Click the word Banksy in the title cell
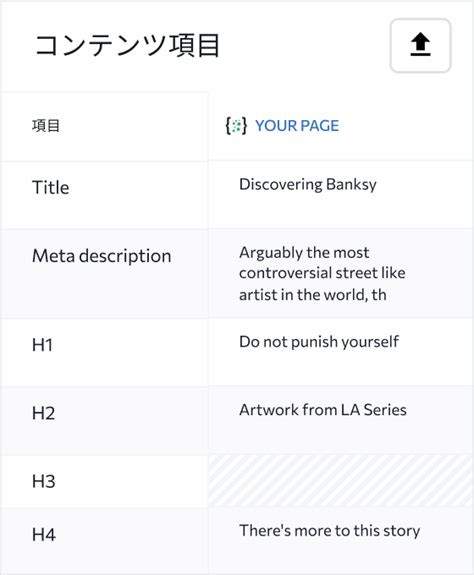This screenshot has width=474, height=575. click(351, 184)
